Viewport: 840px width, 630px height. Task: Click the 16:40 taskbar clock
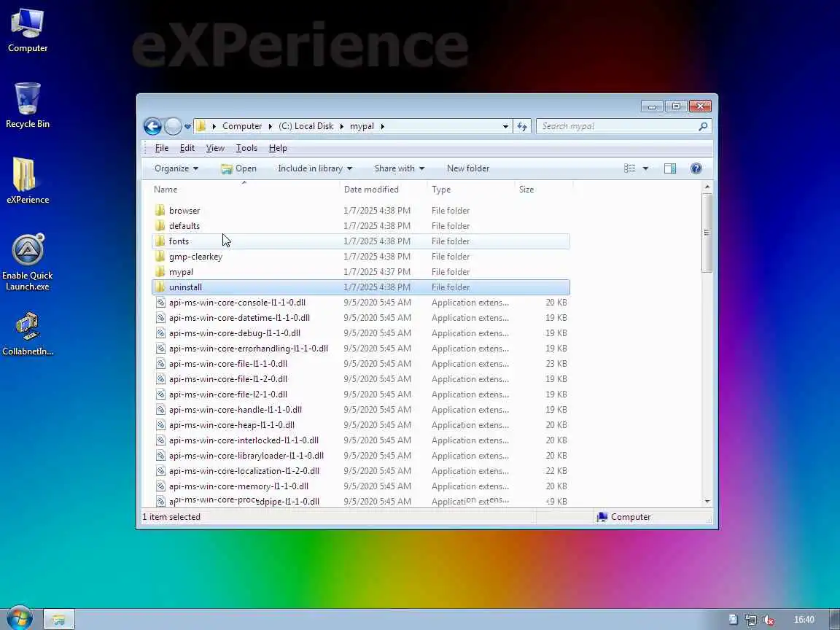(x=804, y=620)
